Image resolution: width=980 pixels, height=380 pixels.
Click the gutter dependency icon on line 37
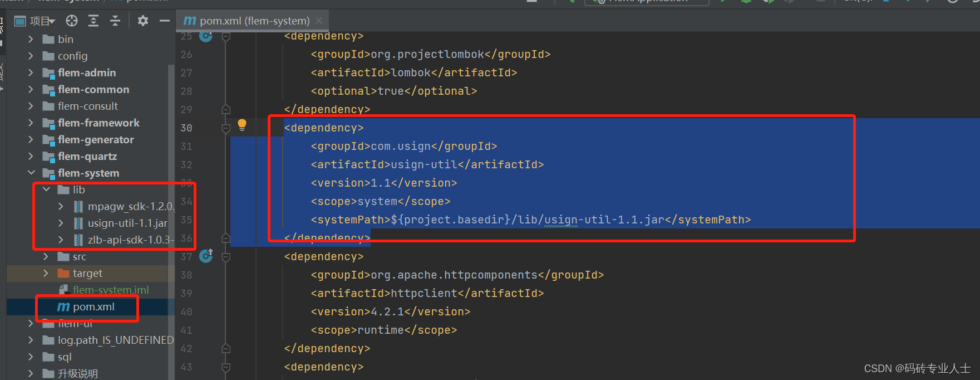click(206, 256)
